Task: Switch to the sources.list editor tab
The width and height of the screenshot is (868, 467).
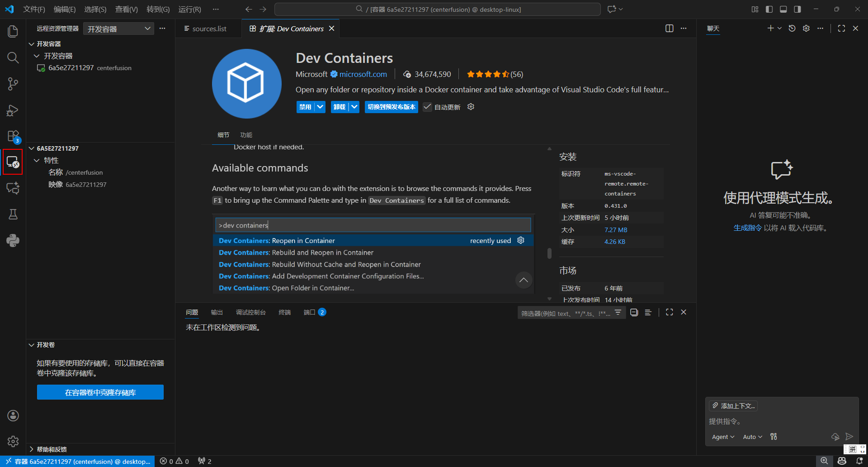Action: point(208,29)
